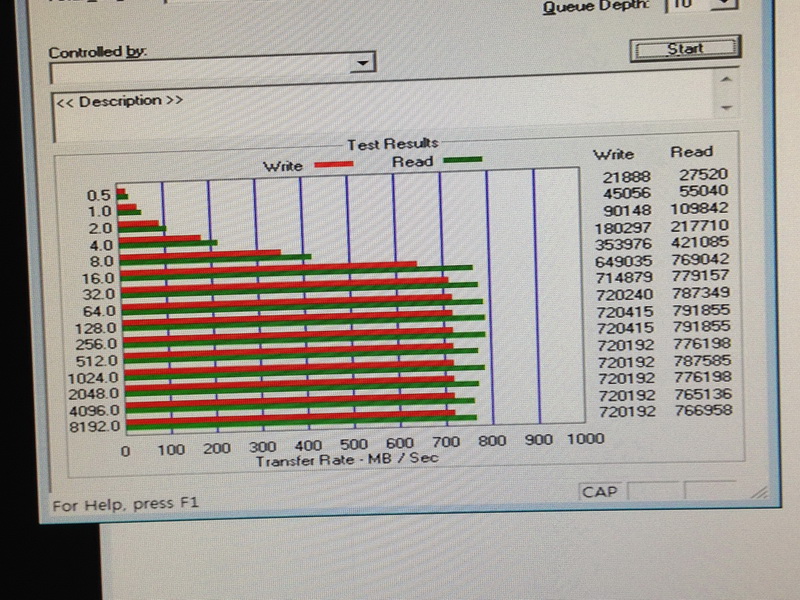Select write value 649035
The width and height of the screenshot is (800, 600).
click(x=623, y=262)
